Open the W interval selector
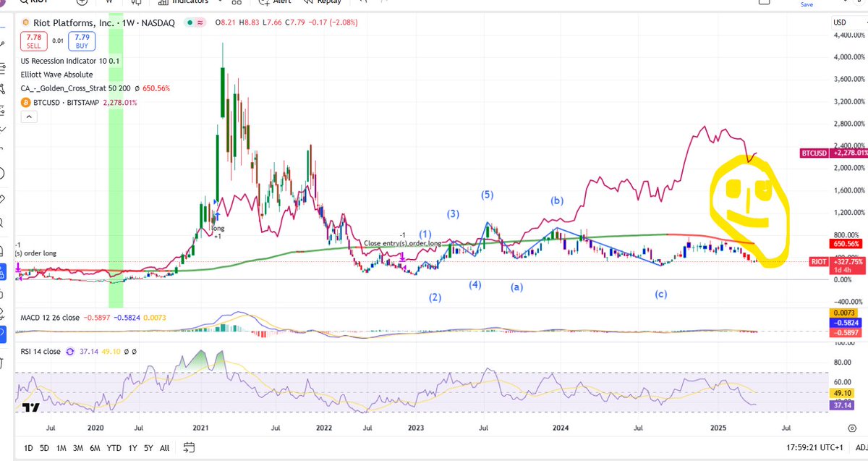Viewport: 868px width, 461px height. pos(109,2)
